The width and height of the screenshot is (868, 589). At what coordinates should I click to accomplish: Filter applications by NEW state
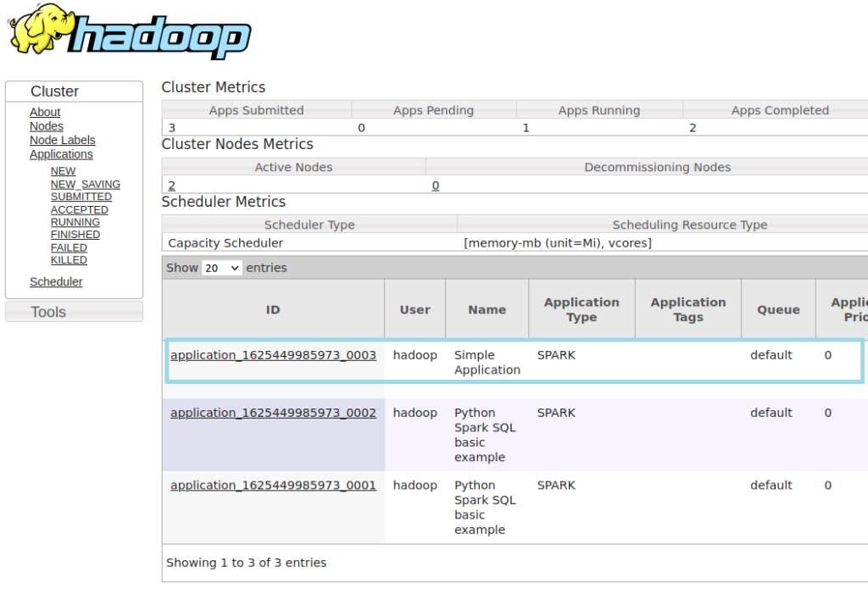click(63, 171)
